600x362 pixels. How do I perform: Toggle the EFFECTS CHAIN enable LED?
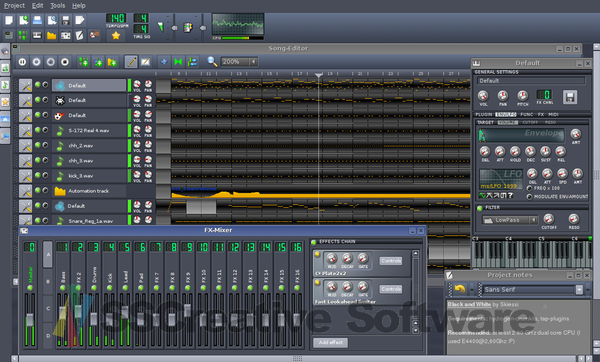coord(314,241)
